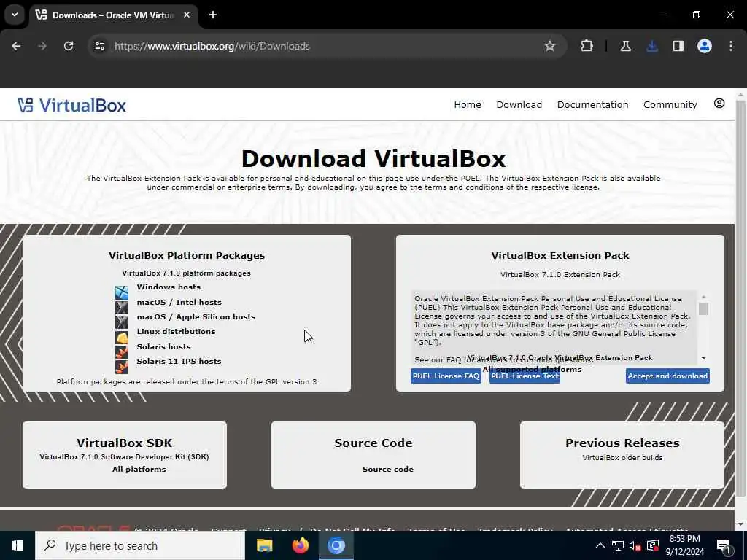Viewport: 747px width, 560px height.
Task: Go back using the browser back arrow
Action: 16,46
